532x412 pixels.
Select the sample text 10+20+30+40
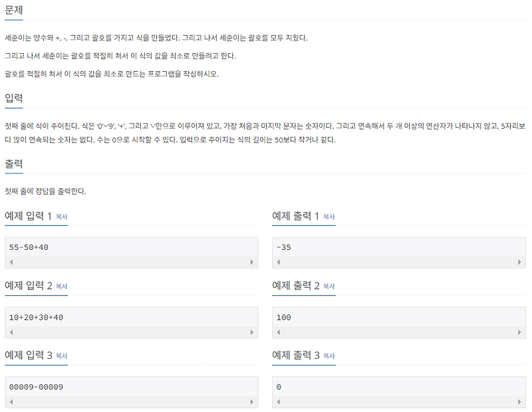(x=36, y=318)
